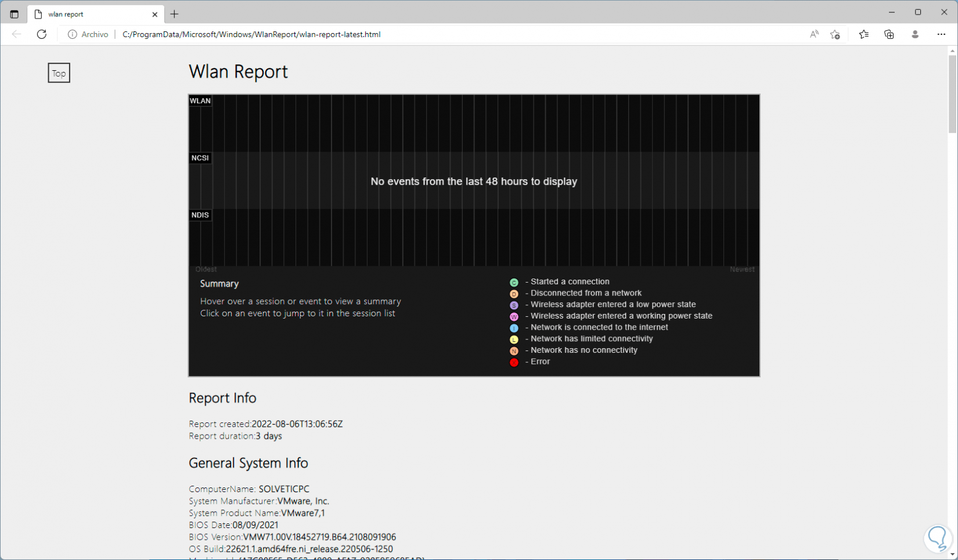
Task: Refresh the Wlan Report page
Action: point(42,34)
